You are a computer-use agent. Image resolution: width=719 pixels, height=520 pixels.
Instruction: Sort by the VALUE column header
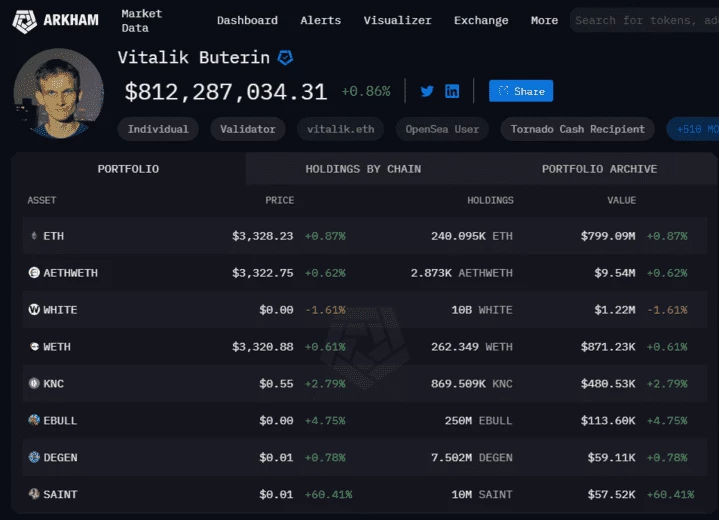[x=622, y=200]
